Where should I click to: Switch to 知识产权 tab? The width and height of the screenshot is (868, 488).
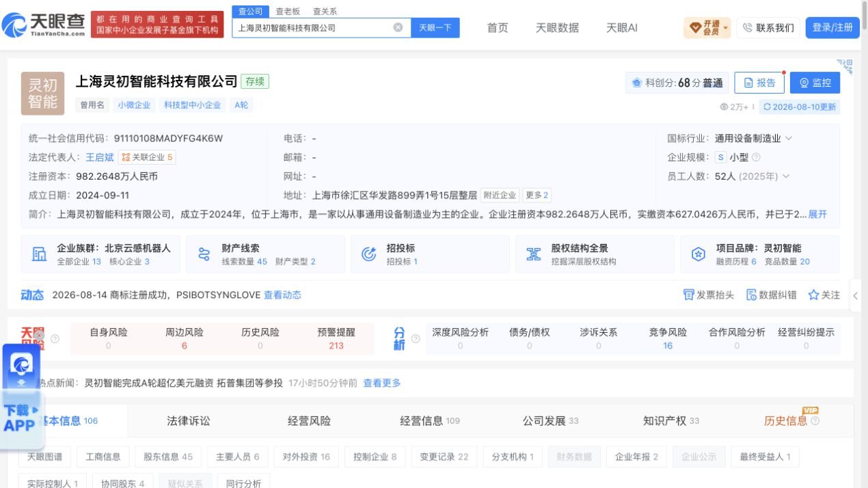click(671, 421)
